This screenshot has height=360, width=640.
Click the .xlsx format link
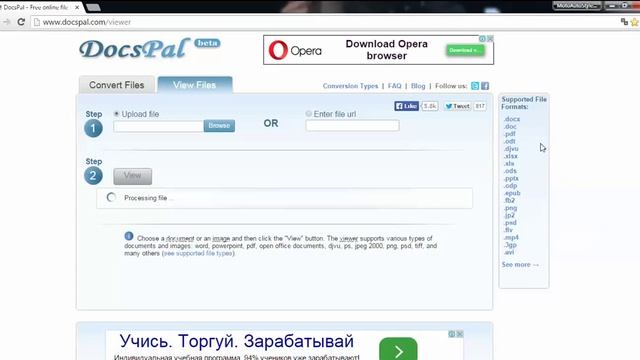(510, 156)
